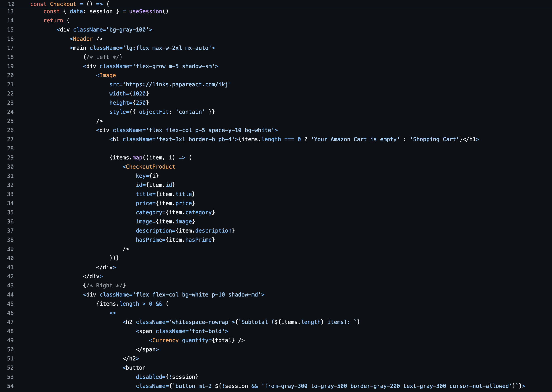Click the hasPrime attribute name
This screenshot has height=392, width=552.
[149, 240]
